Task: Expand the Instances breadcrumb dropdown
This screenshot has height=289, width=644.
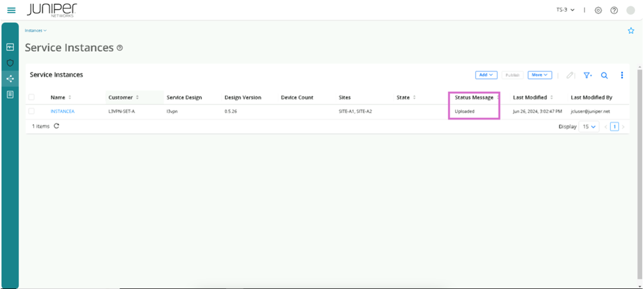Action: [x=36, y=31]
